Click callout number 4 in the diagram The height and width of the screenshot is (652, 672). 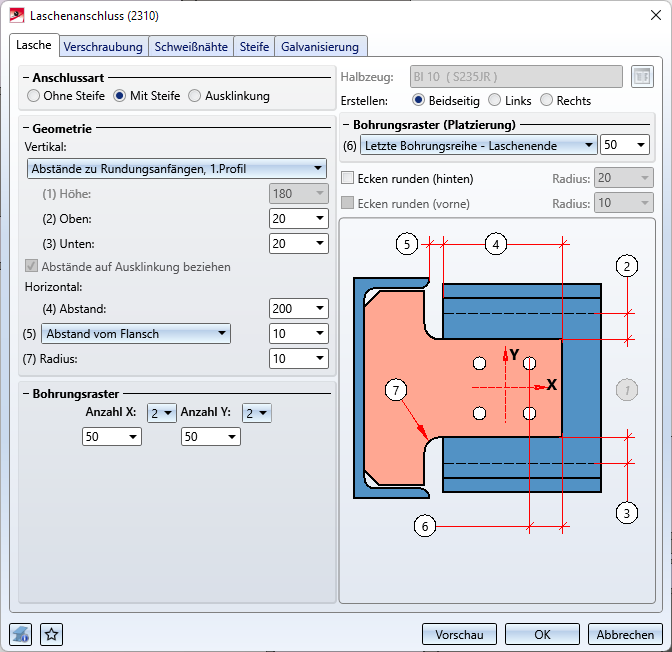495,243
